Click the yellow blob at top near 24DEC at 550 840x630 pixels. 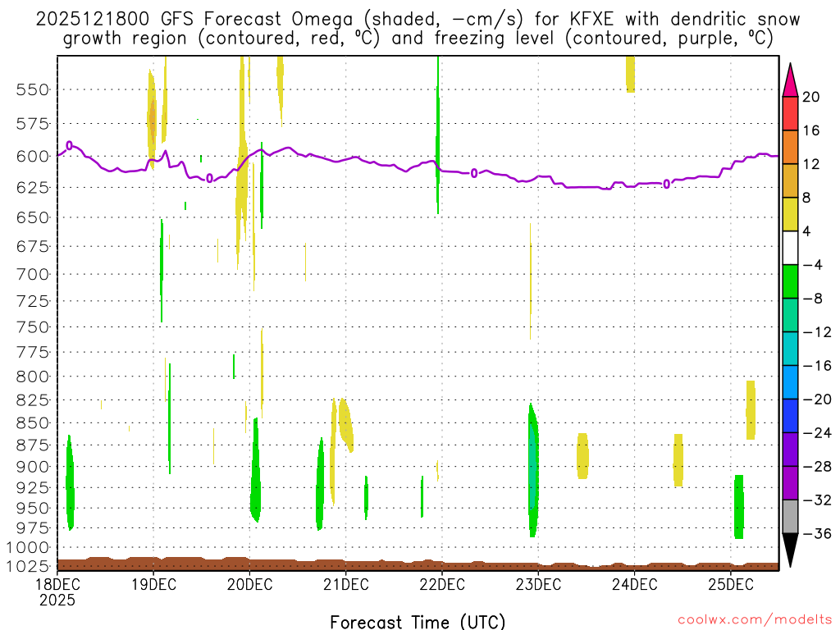click(631, 74)
